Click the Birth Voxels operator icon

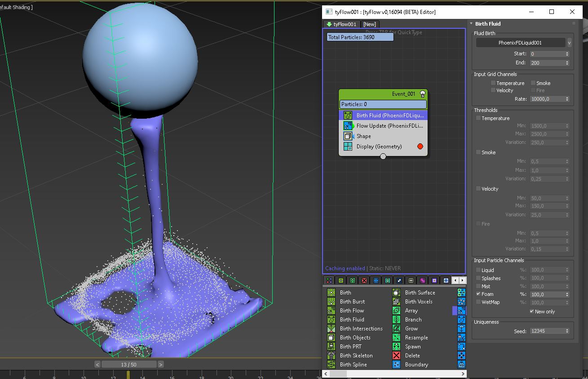tap(397, 302)
